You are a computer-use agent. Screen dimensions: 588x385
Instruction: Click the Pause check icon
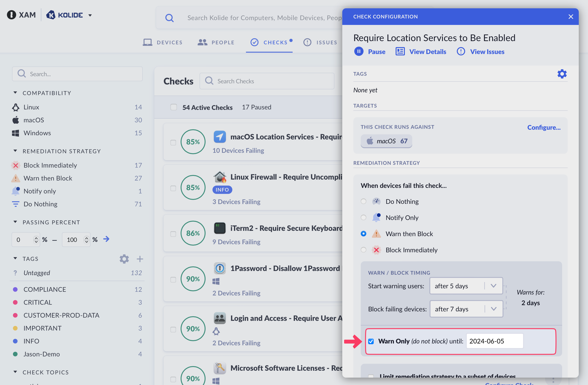(x=359, y=52)
